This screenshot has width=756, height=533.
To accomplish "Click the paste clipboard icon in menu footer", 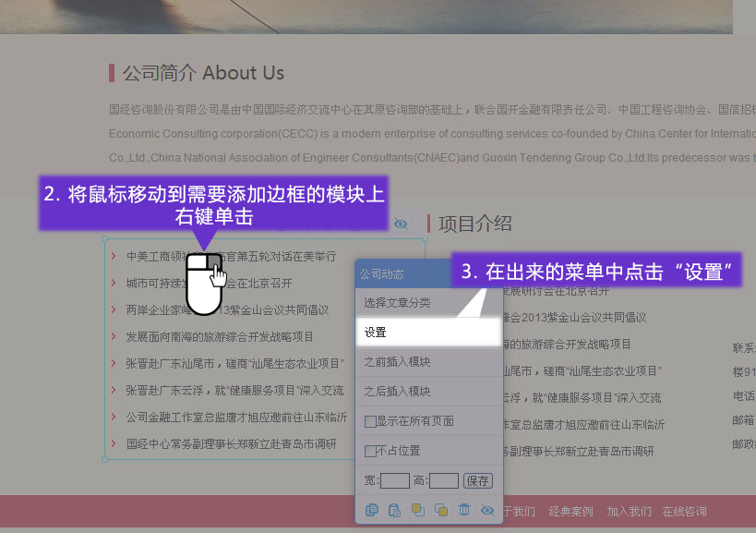I will [x=395, y=510].
